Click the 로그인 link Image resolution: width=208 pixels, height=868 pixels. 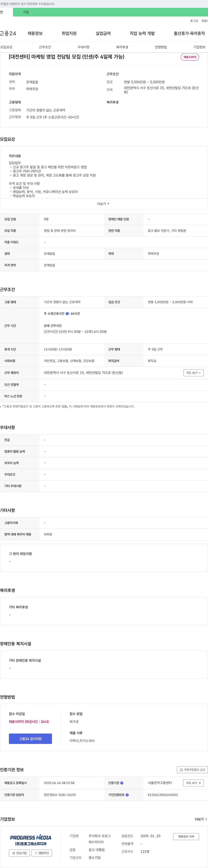(194, 21)
